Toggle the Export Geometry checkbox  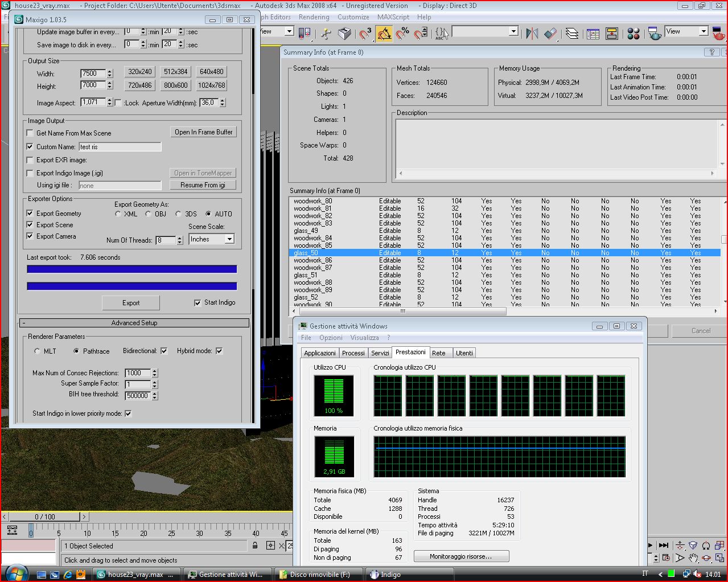pos(30,214)
